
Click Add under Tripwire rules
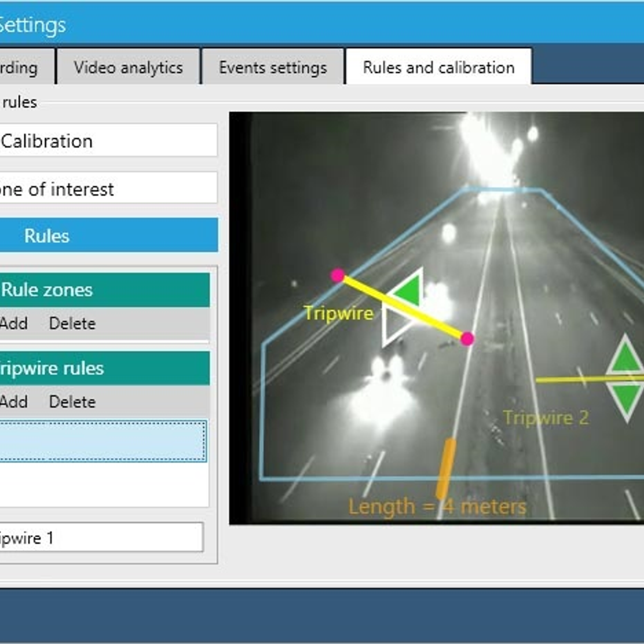coord(14,401)
